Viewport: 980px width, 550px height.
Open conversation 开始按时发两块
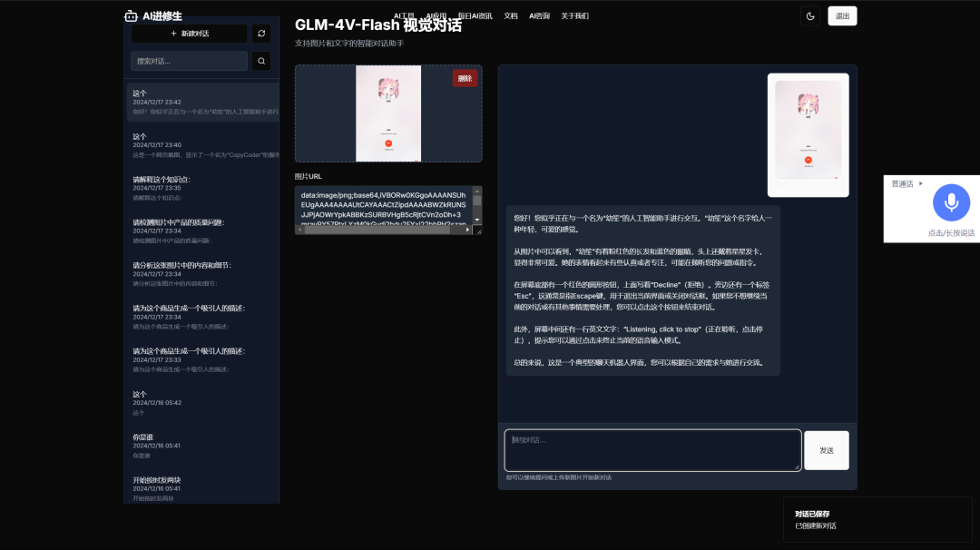click(x=203, y=489)
